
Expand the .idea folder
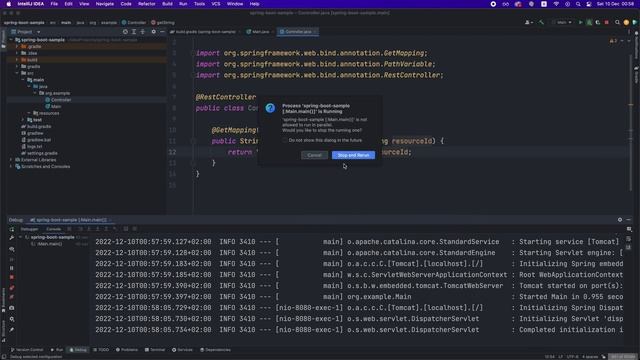pos(17,53)
